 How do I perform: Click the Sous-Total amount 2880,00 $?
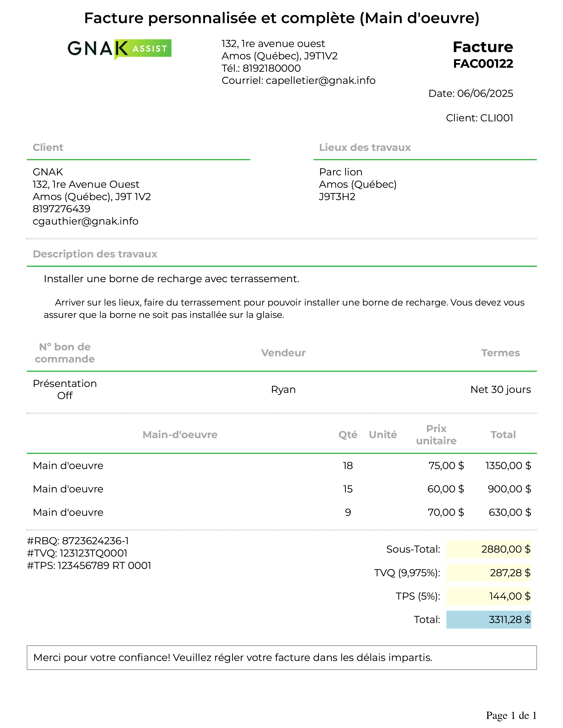pyautogui.click(x=489, y=549)
